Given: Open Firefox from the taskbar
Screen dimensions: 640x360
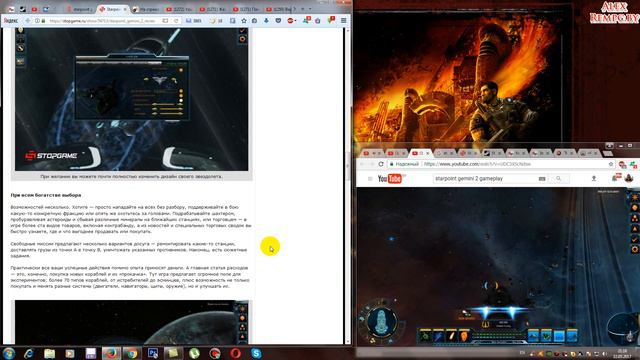Looking at the screenshot, I should click(111, 353).
